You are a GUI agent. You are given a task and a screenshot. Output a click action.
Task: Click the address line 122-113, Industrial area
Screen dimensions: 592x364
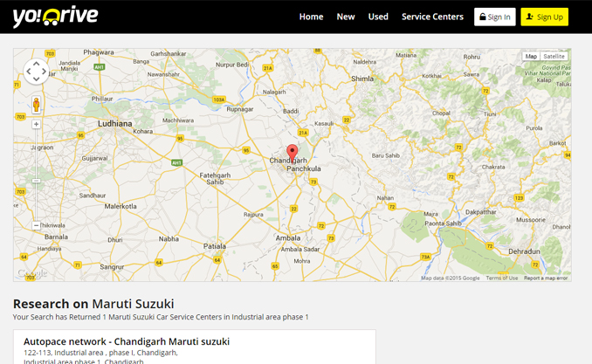point(100,353)
